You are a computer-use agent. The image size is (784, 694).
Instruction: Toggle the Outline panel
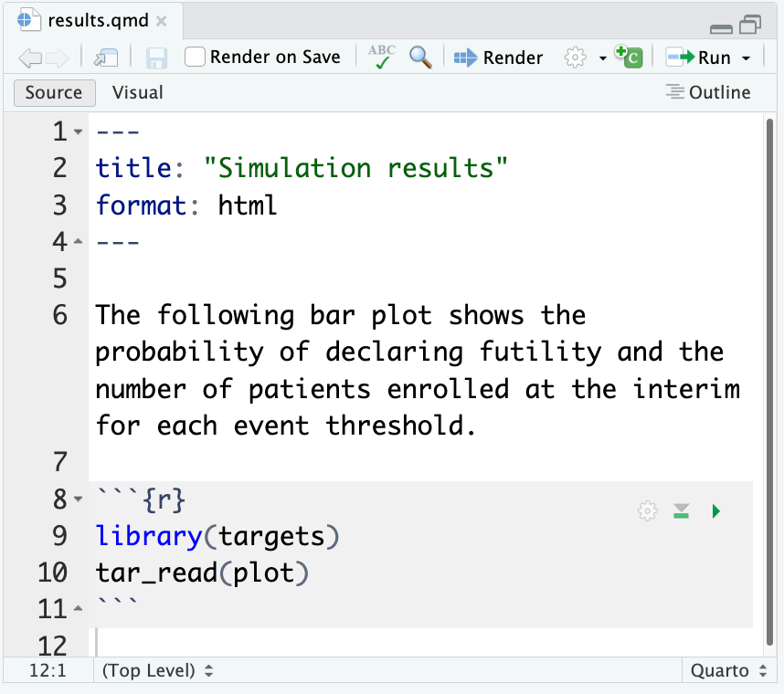[x=708, y=92]
